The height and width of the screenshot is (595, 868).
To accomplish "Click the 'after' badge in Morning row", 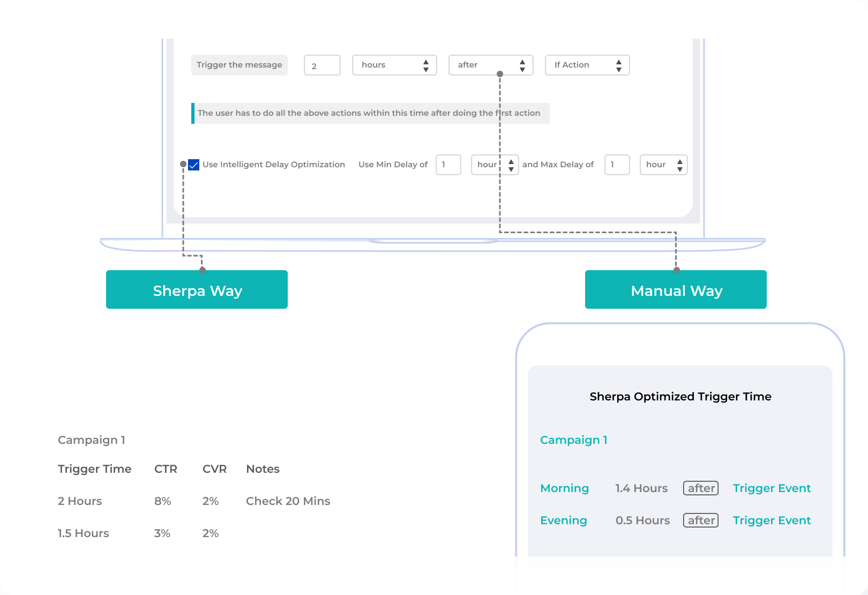I will click(x=701, y=488).
